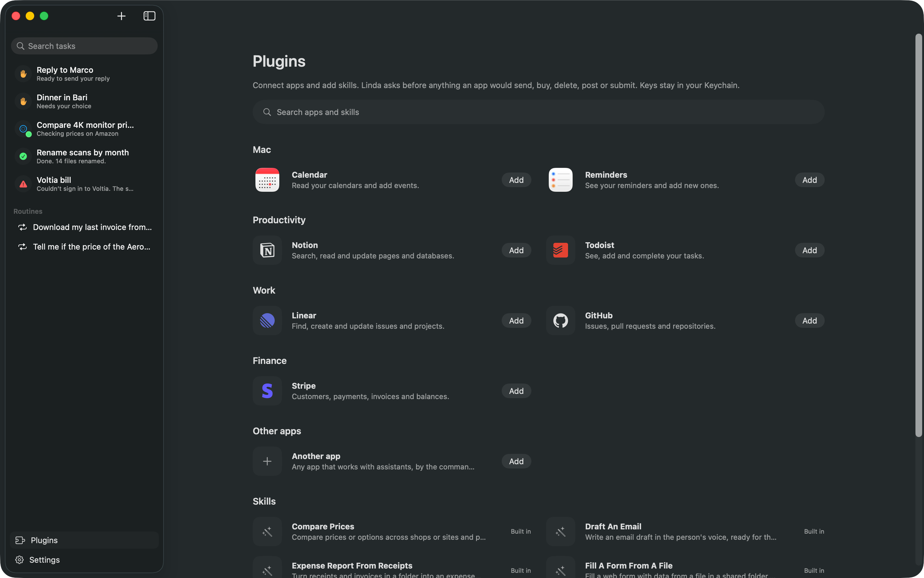Open the Rename scans by month task
Screen dimensions: 924x578
pyautogui.click(x=84, y=156)
